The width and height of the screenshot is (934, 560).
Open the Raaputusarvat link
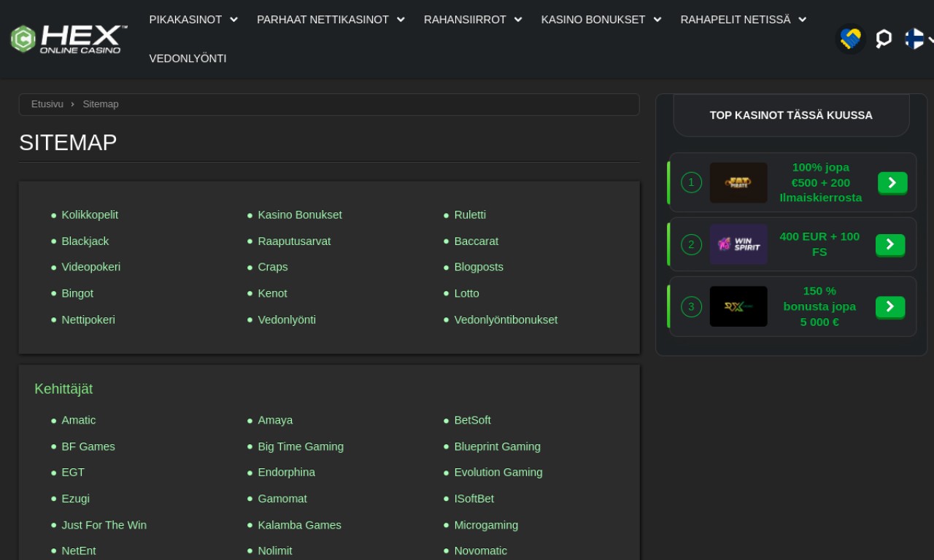(x=294, y=241)
